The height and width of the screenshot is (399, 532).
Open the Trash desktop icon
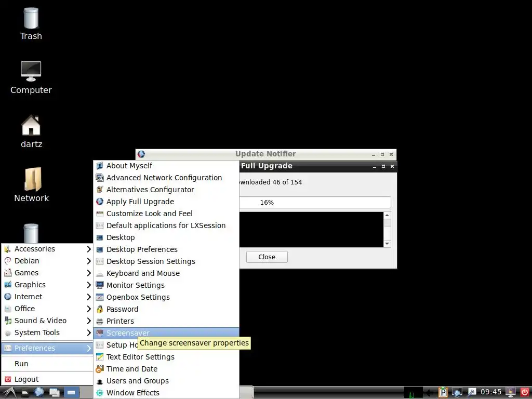tap(31, 24)
